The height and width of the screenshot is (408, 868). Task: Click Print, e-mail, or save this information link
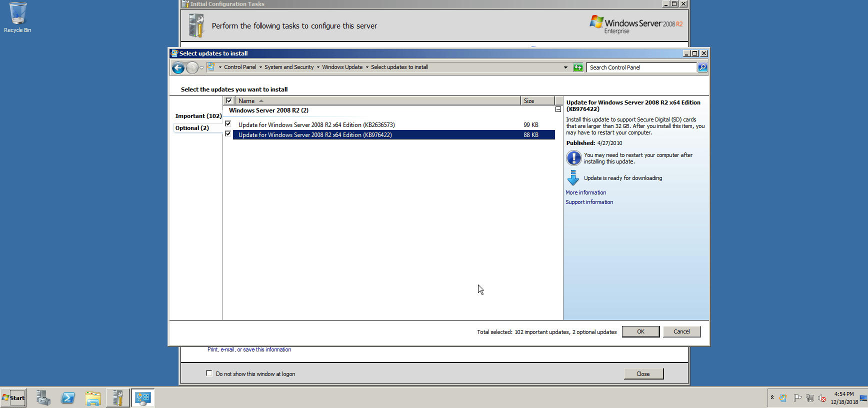click(x=249, y=349)
